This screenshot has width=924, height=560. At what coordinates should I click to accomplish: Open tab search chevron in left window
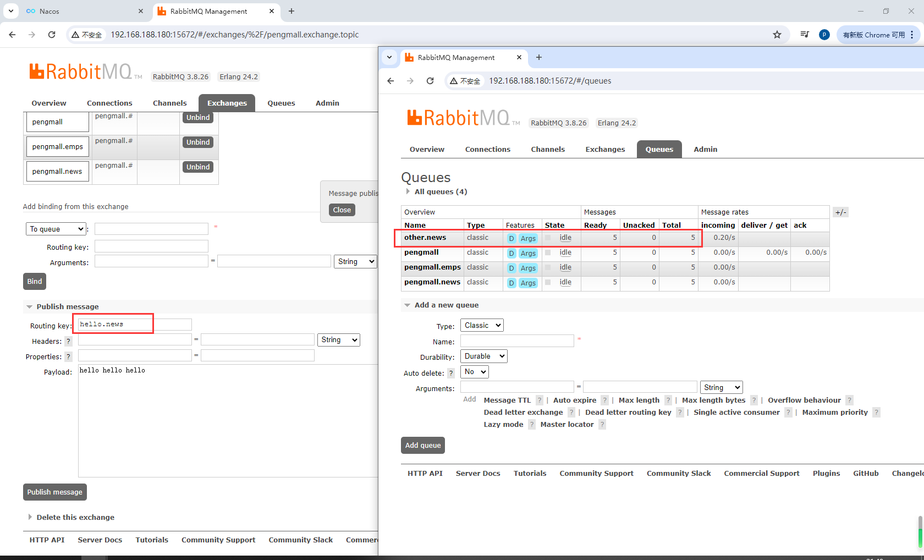[10, 11]
